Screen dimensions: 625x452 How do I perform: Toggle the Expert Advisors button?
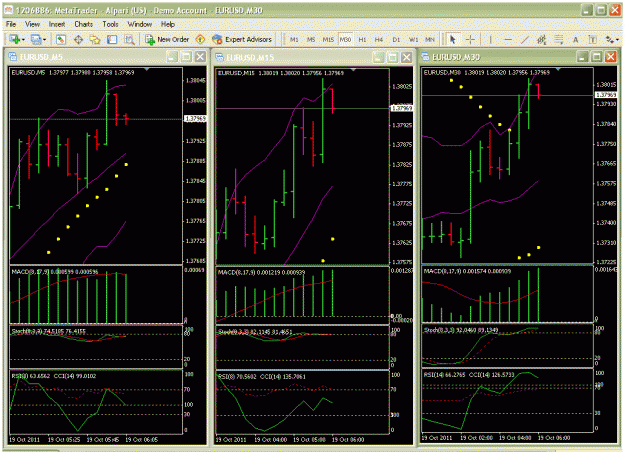pos(242,39)
